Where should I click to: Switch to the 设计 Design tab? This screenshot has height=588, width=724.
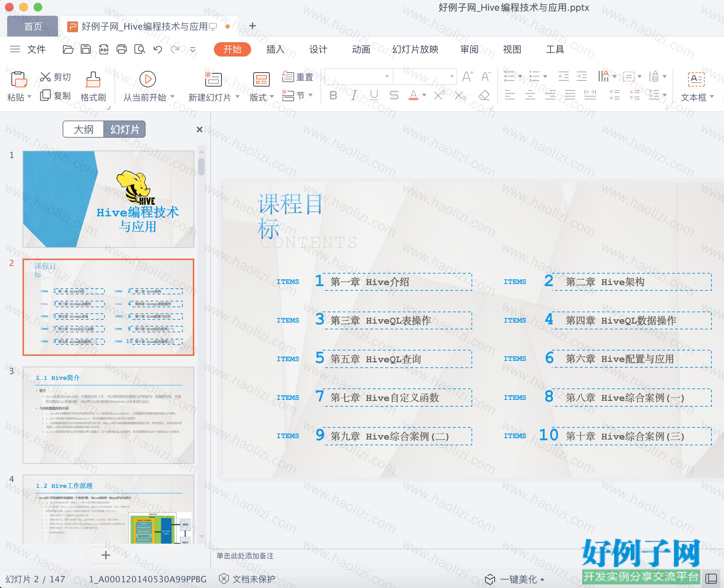pos(318,49)
